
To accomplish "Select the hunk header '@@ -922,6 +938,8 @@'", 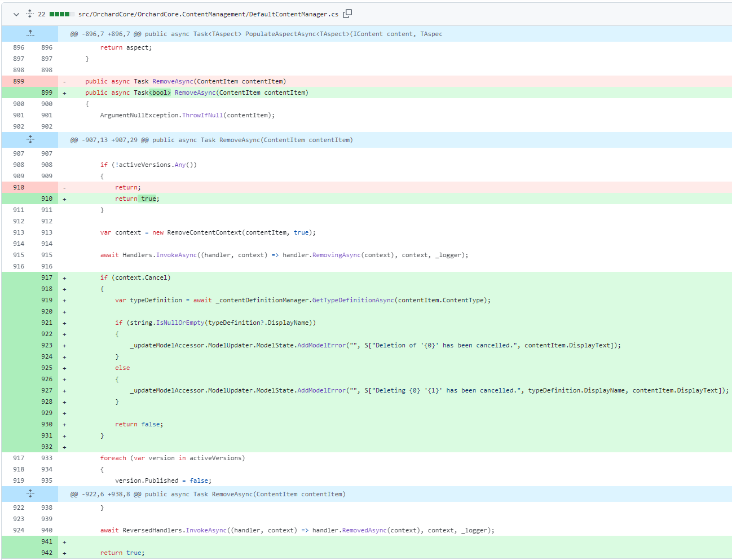I will tap(208, 494).
